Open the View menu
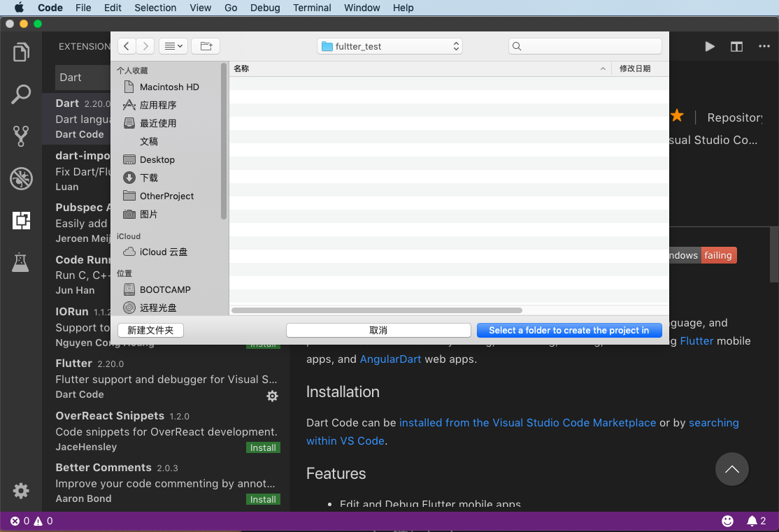Screen dimensions: 779x532 (x=201, y=8)
